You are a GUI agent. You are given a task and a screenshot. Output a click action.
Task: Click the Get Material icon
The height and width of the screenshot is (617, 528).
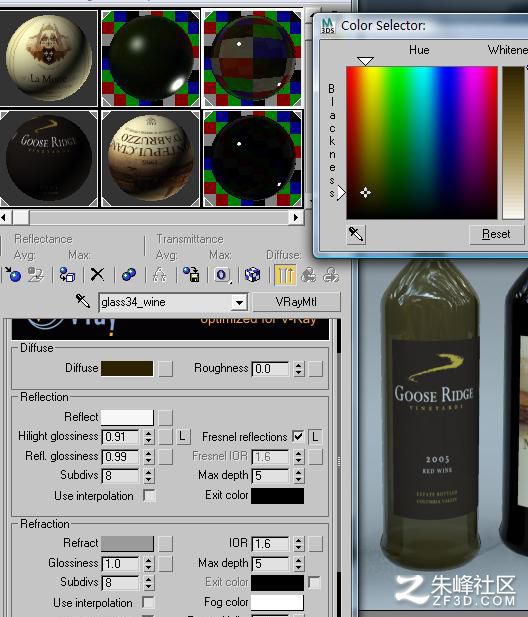click(13, 275)
